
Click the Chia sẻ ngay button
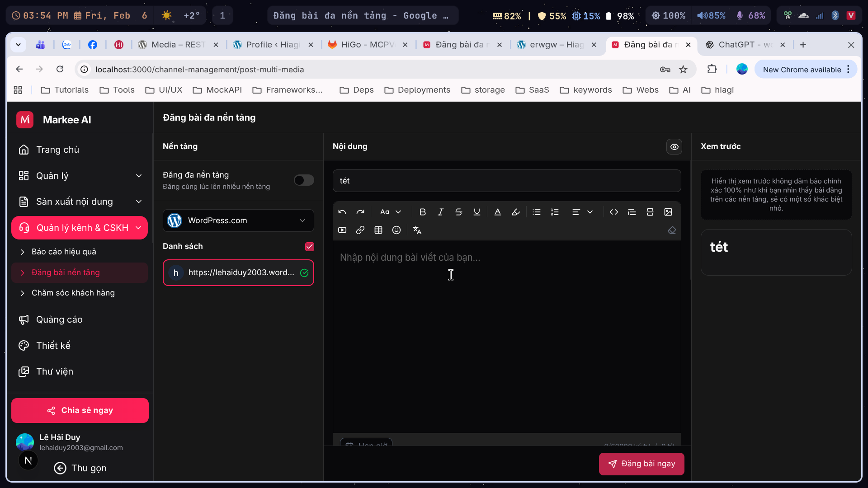tap(80, 410)
